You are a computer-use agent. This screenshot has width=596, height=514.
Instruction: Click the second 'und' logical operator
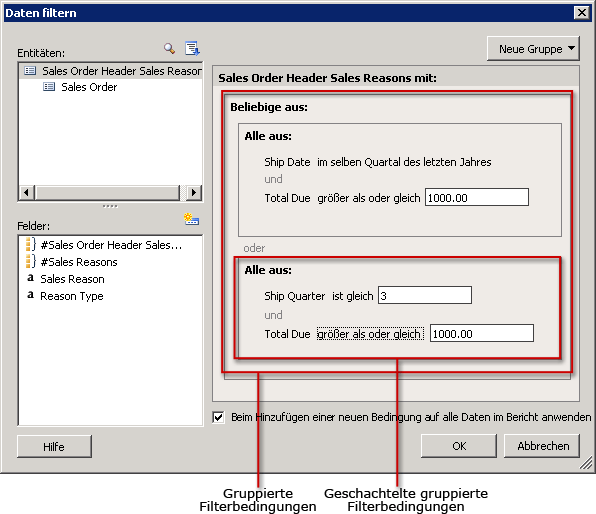(x=273, y=315)
